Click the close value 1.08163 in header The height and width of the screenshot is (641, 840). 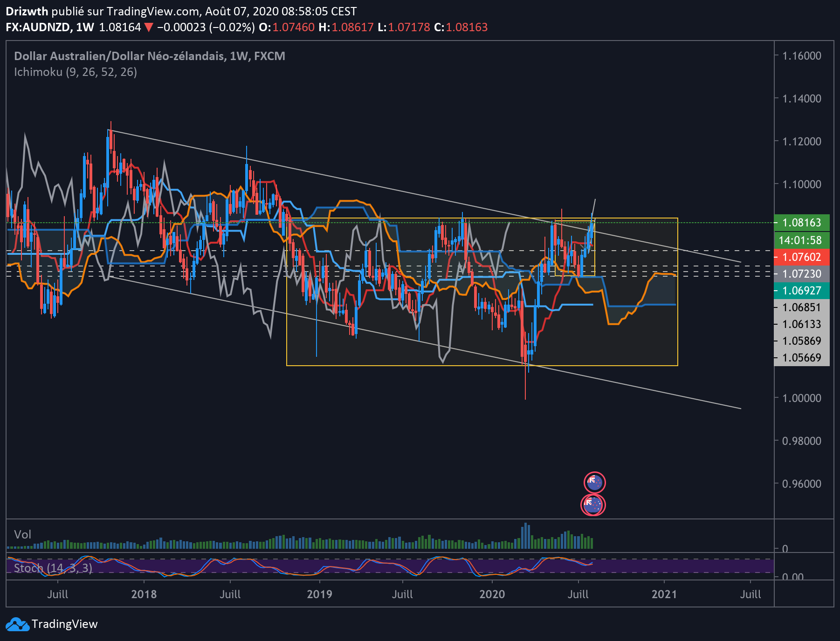[467, 27]
